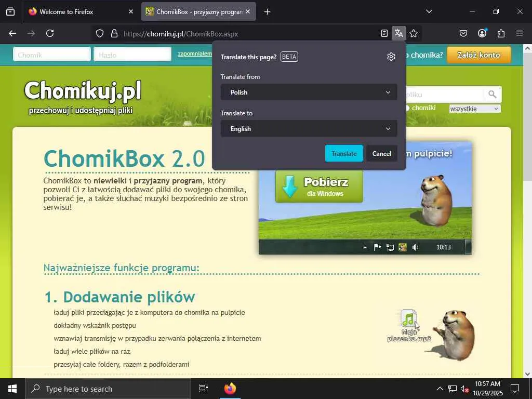The image size is (532, 399).
Task: Click the network icon in system tray
Action: point(453,389)
